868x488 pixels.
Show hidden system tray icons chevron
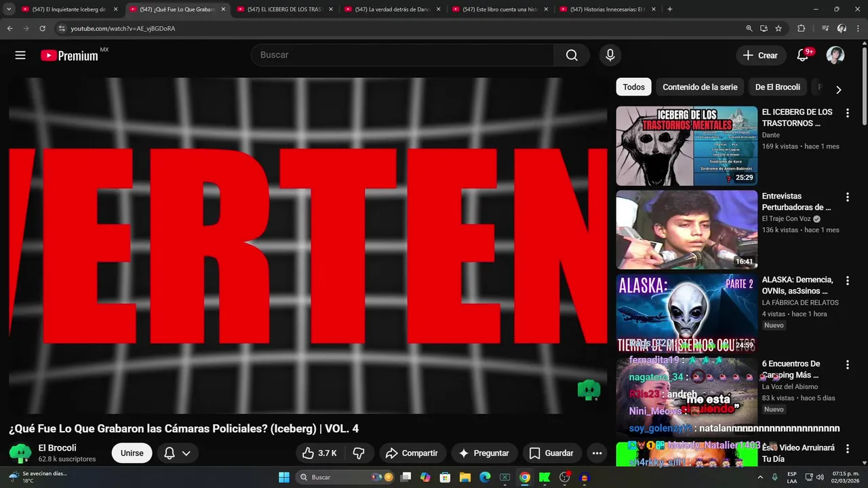[x=759, y=477]
